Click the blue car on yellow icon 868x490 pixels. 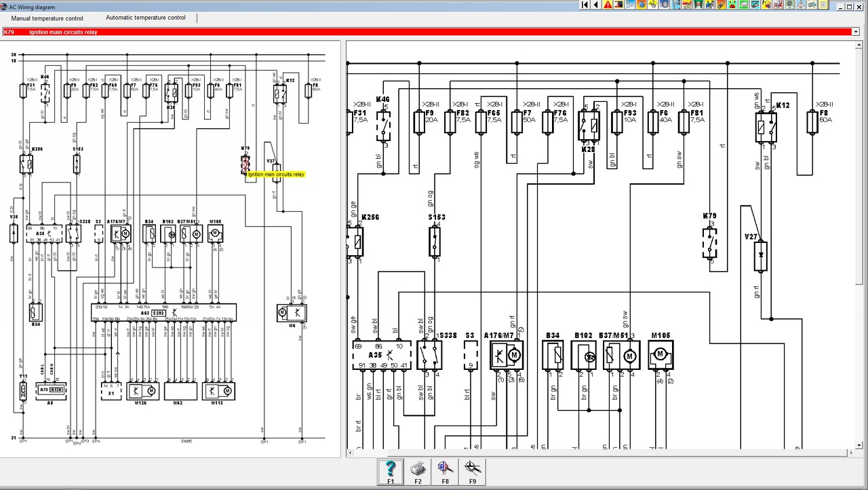click(709, 5)
